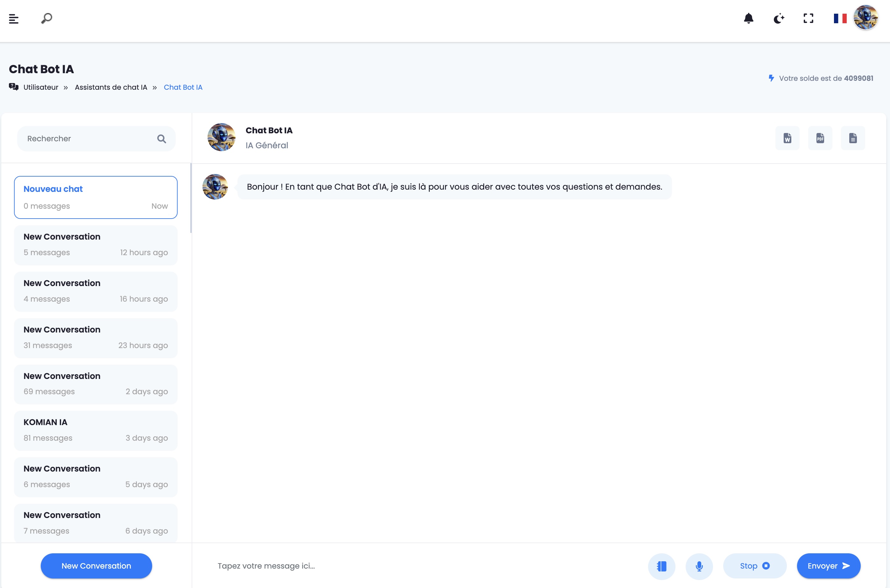Export chat as Word document

[x=788, y=138]
